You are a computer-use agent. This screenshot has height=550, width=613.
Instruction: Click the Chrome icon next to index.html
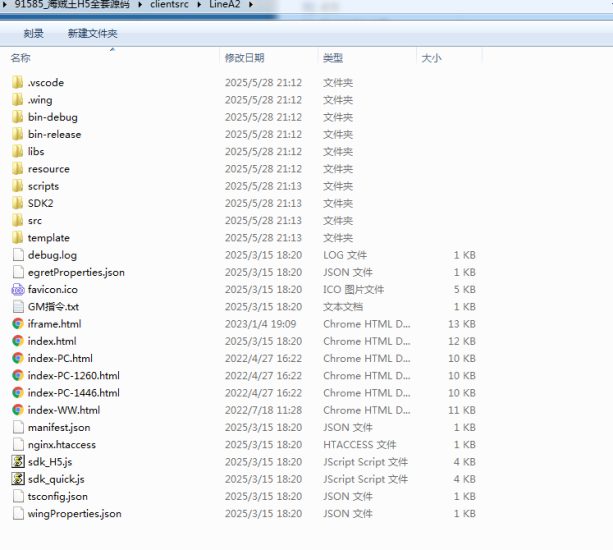[x=17, y=341]
